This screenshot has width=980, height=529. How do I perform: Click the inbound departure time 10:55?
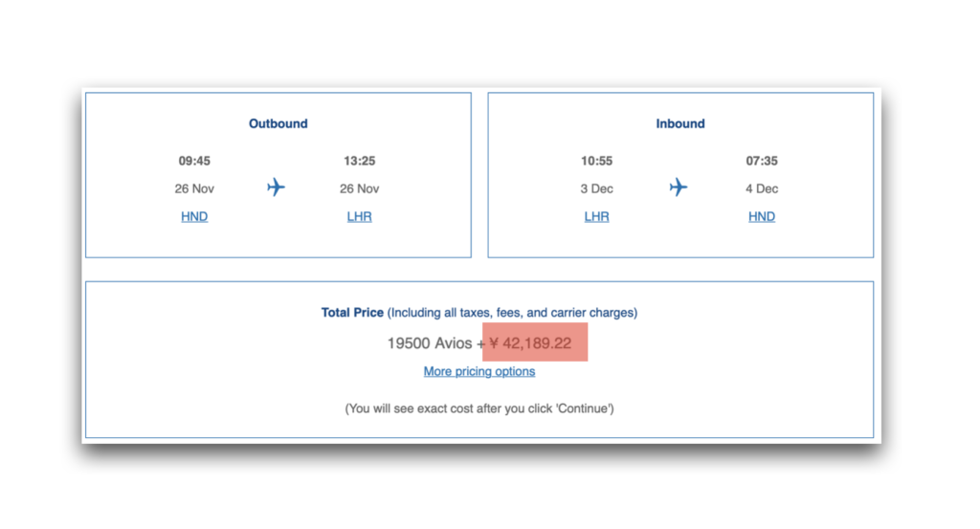click(597, 161)
